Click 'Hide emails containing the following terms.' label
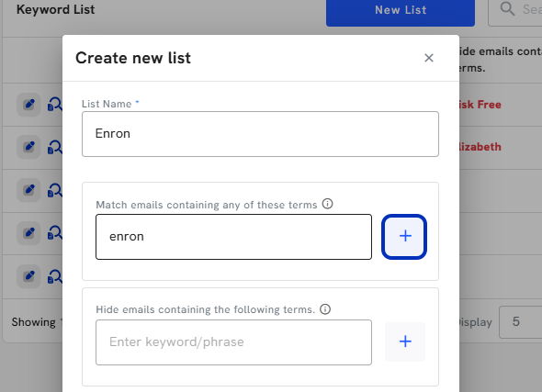The image size is (542, 392). click(x=206, y=309)
